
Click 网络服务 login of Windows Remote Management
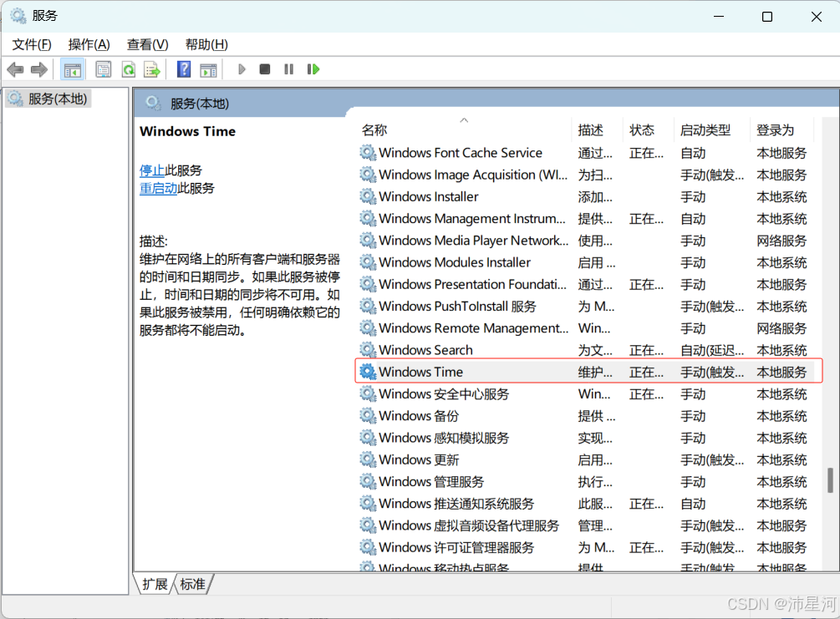(x=781, y=328)
